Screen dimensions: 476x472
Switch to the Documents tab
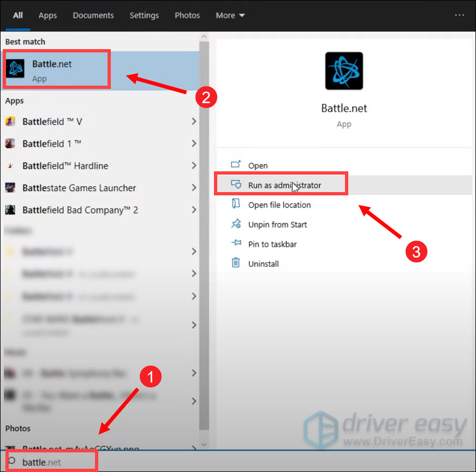[93, 15]
